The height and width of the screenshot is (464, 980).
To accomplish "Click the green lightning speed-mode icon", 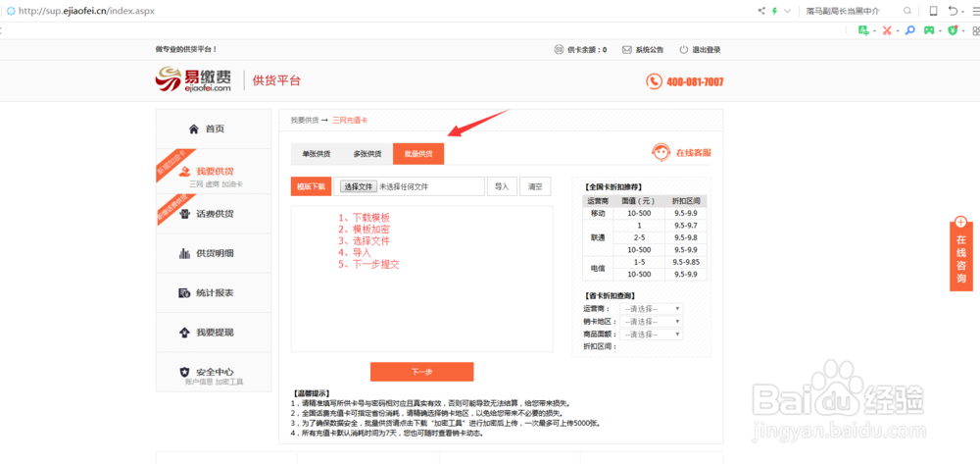I will click(775, 11).
